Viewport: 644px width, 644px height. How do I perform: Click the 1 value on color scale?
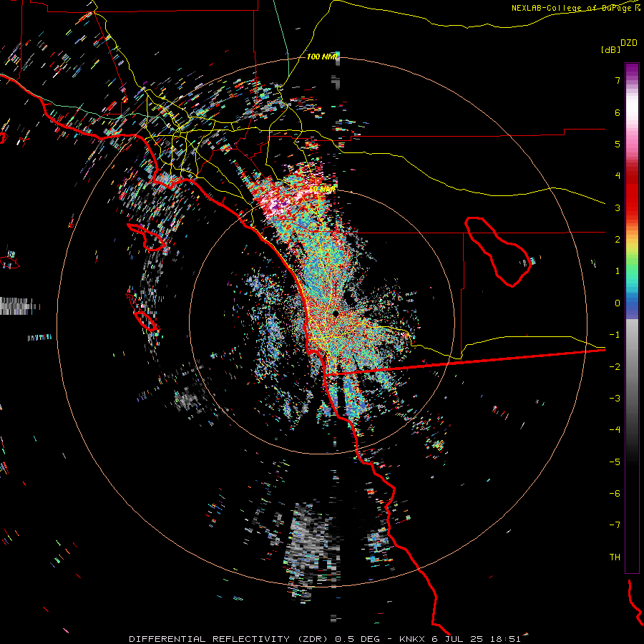point(618,271)
